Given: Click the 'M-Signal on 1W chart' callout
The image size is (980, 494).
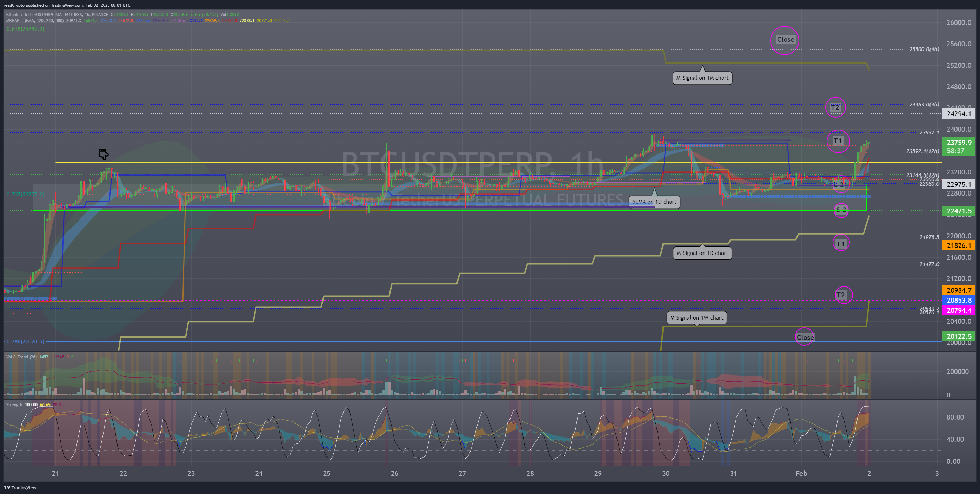Looking at the screenshot, I should 696,317.
